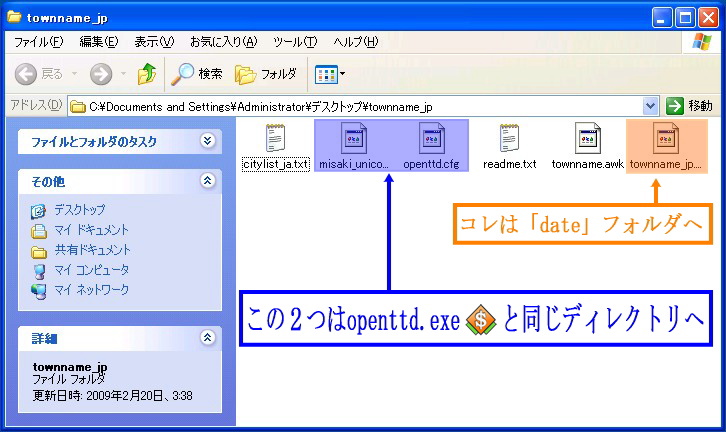Open the Forward history dropdown arrow

point(123,74)
